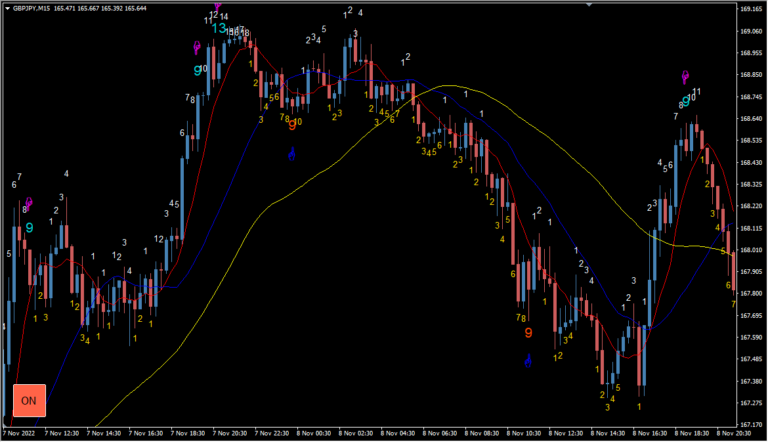Click the red 9 marker near 8 Nov 10:30
Viewport: 768px width, 442px height.
pos(528,333)
